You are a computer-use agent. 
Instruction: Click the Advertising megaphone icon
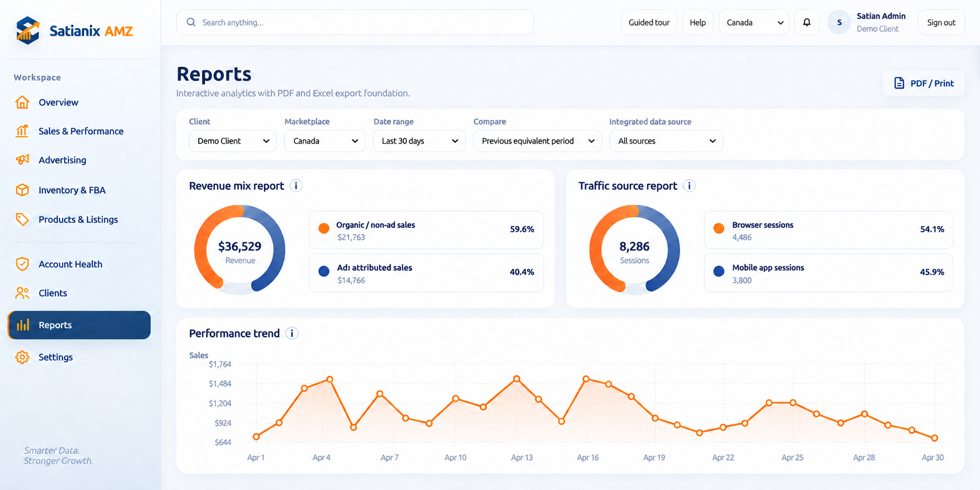(x=22, y=160)
